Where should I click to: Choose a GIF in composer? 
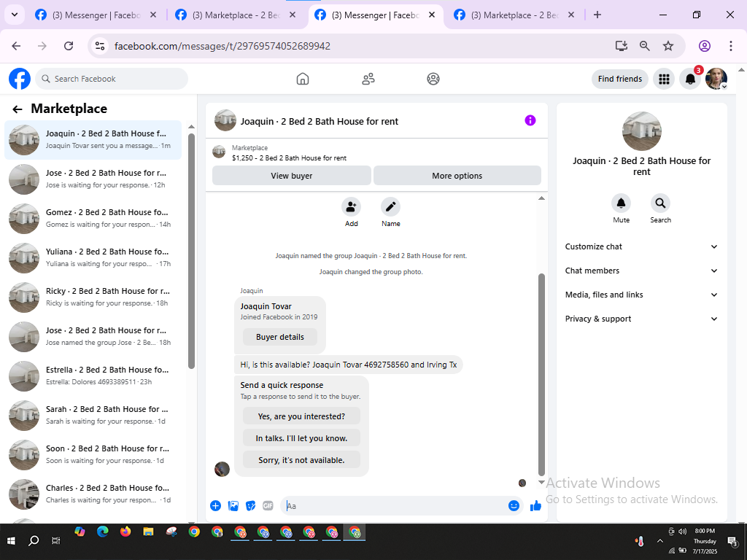pyautogui.click(x=268, y=506)
